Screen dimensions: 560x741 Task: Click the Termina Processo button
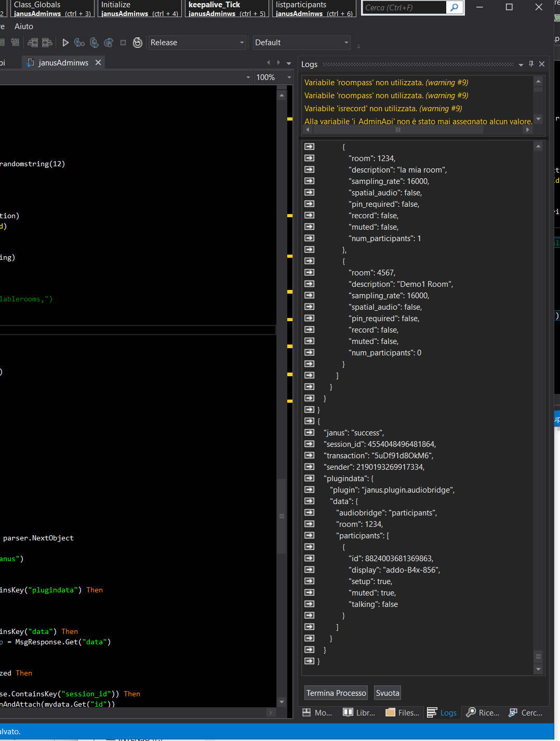tap(336, 693)
